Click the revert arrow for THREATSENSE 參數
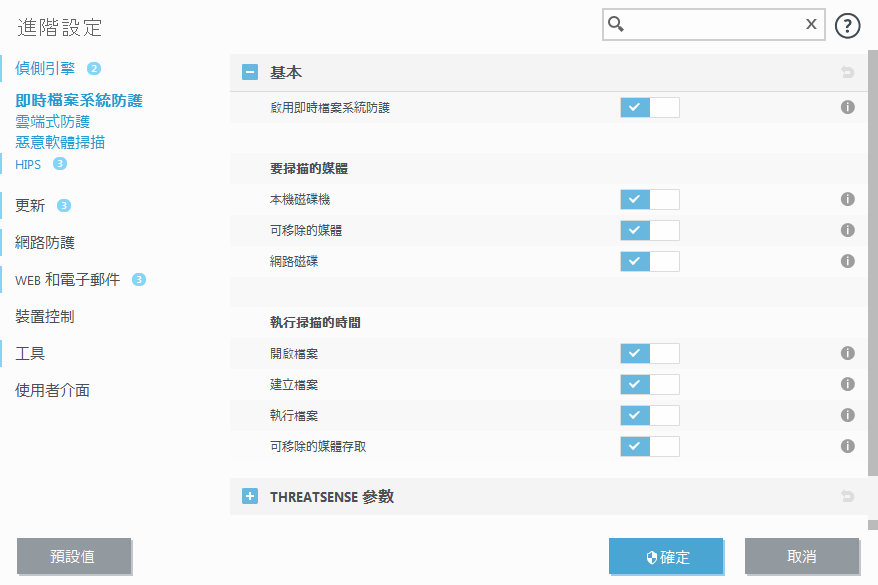Viewport: 878px width, 585px height. click(x=847, y=496)
